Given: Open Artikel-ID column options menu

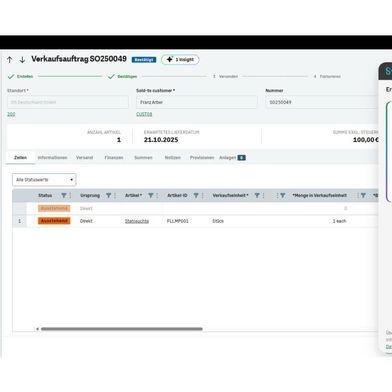Looking at the screenshot, I should (x=202, y=195).
